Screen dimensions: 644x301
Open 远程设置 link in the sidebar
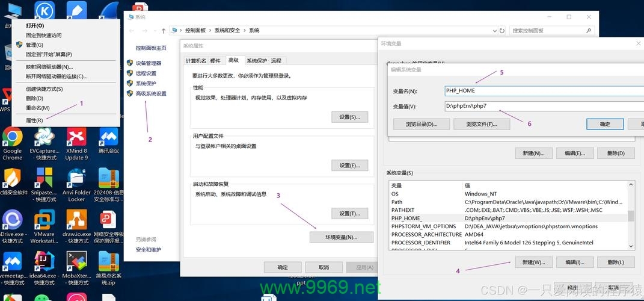point(146,73)
